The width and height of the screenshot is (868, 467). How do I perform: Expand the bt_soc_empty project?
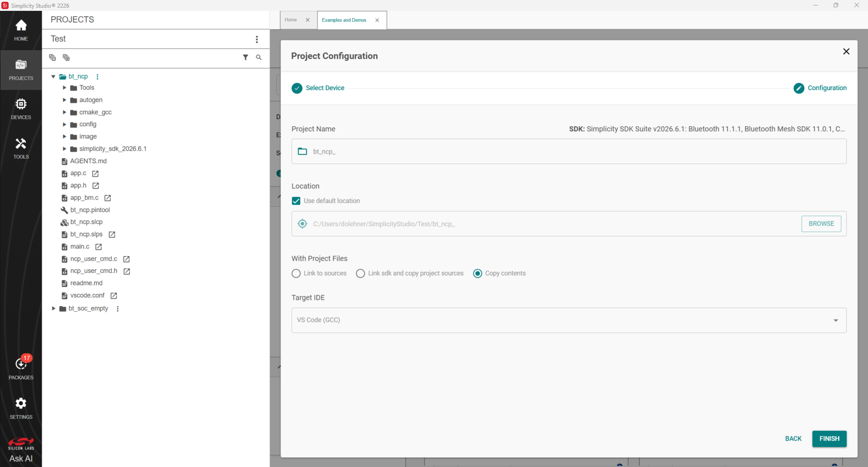[x=53, y=309]
